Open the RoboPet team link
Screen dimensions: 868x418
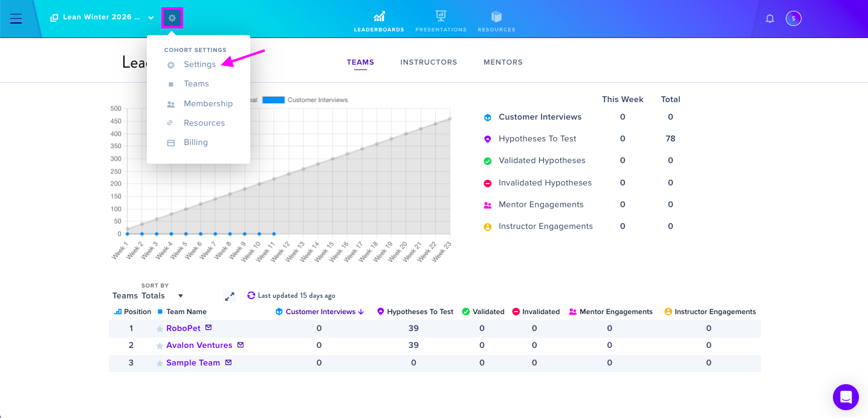click(183, 329)
